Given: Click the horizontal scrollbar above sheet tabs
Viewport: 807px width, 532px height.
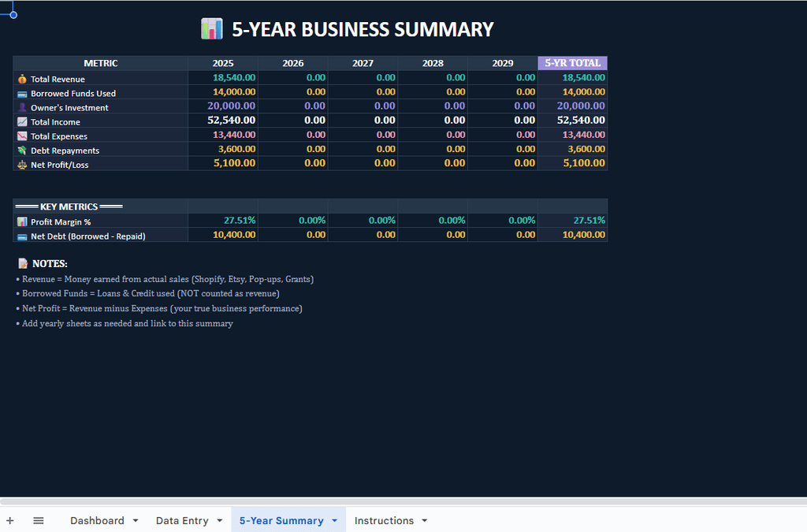Looking at the screenshot, I should 394,501.
